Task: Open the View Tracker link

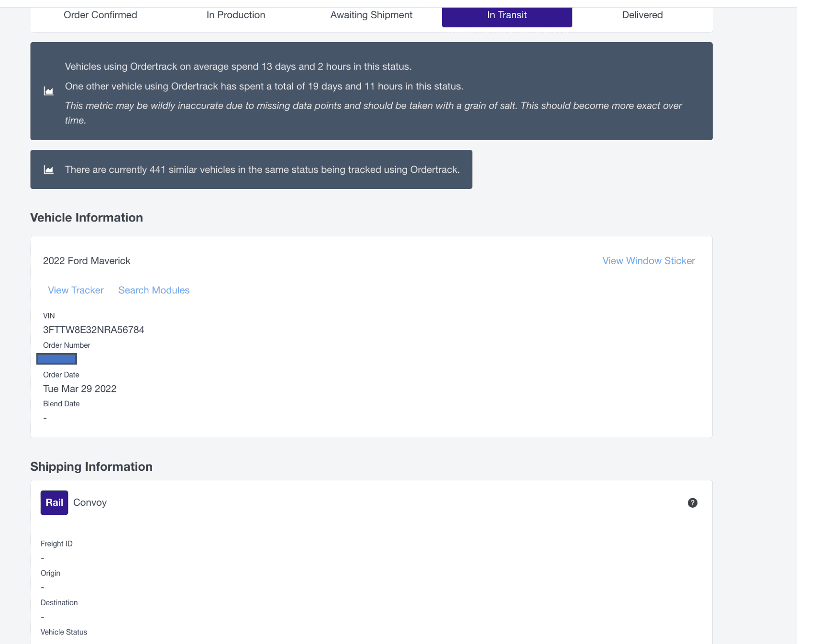Action: (76, 290)
